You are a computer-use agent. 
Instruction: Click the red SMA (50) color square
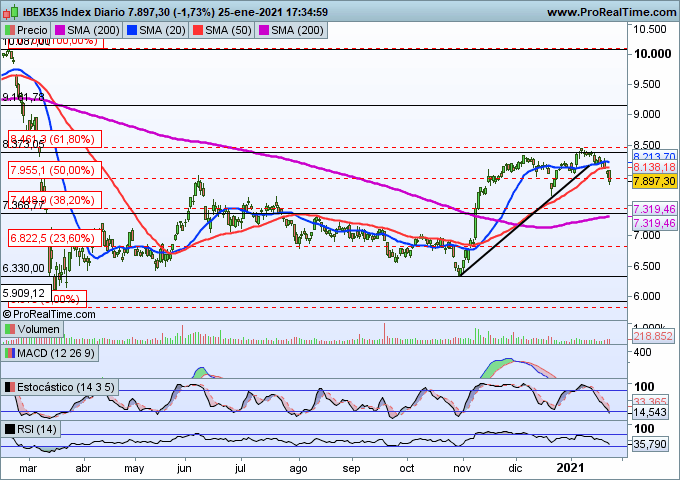(x=198, y=30)
